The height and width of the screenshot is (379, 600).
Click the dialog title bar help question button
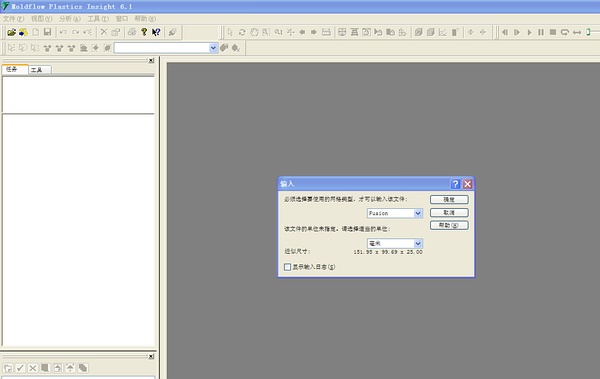point(455,184)
